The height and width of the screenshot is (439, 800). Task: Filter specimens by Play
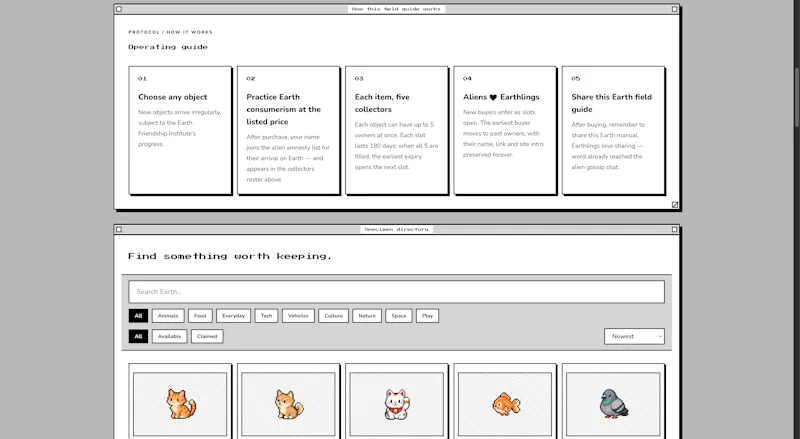click(427, 315)
